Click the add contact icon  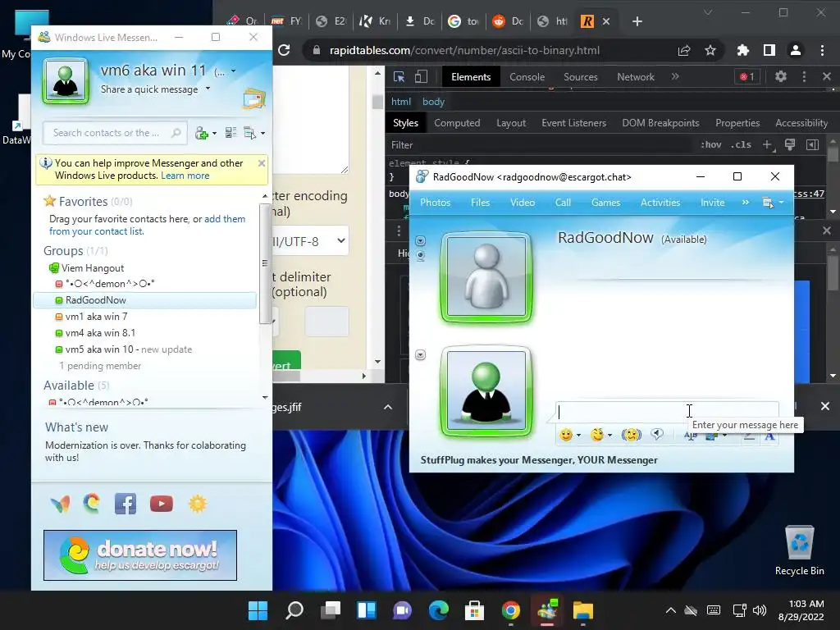(202, 133)
